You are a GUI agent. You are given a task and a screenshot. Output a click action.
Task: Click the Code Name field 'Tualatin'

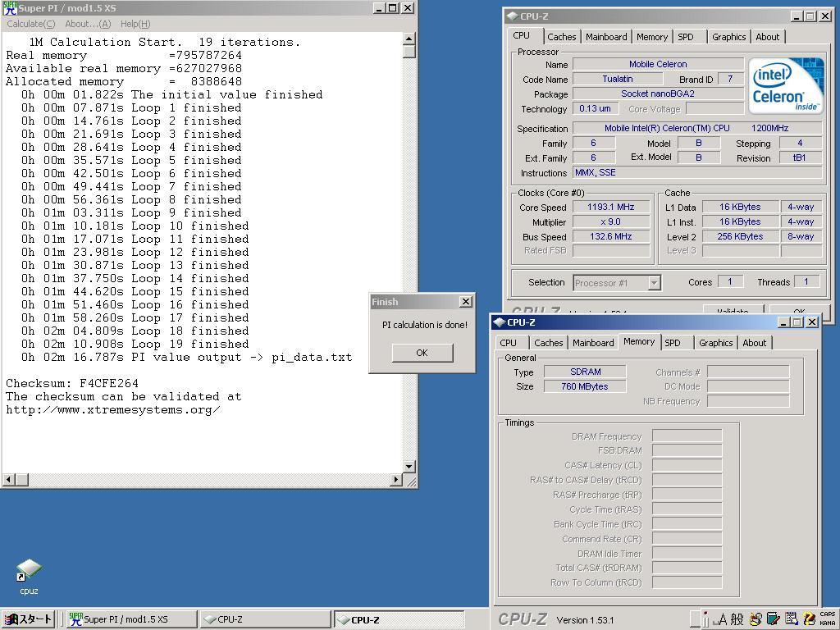(618, 79)
